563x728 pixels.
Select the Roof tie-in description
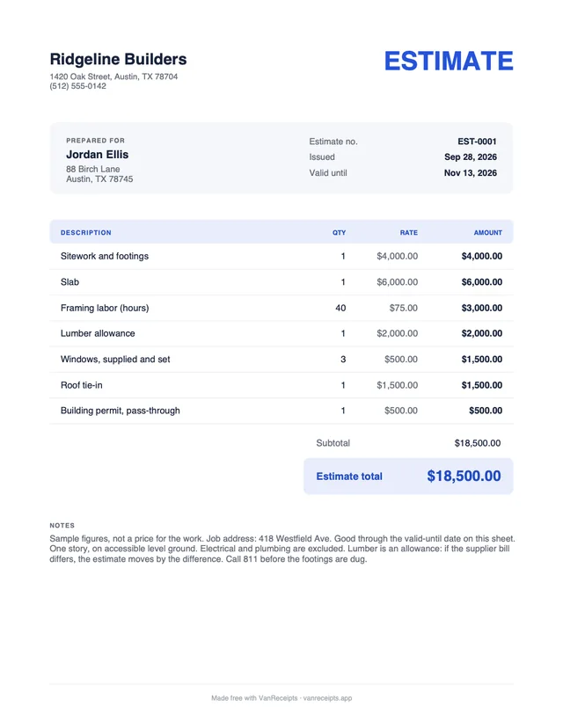[x=81, y=385]
